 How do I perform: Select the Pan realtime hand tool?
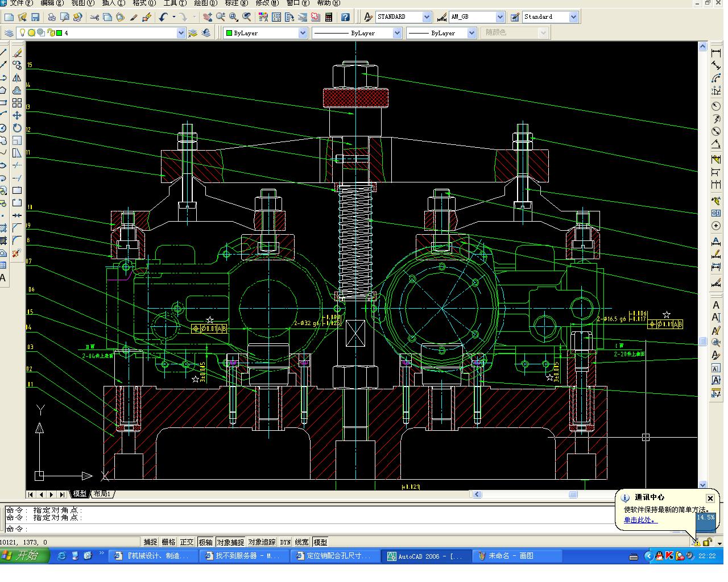pos(208,17)
